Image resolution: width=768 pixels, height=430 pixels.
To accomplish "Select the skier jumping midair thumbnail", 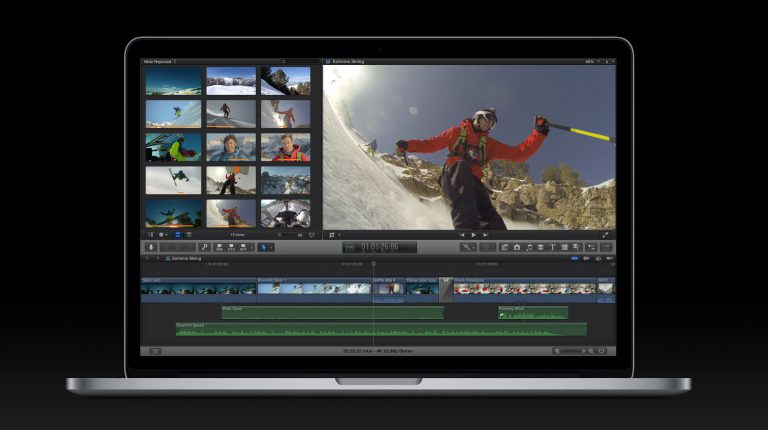I will pyautogui.click(x=173, y=180).
